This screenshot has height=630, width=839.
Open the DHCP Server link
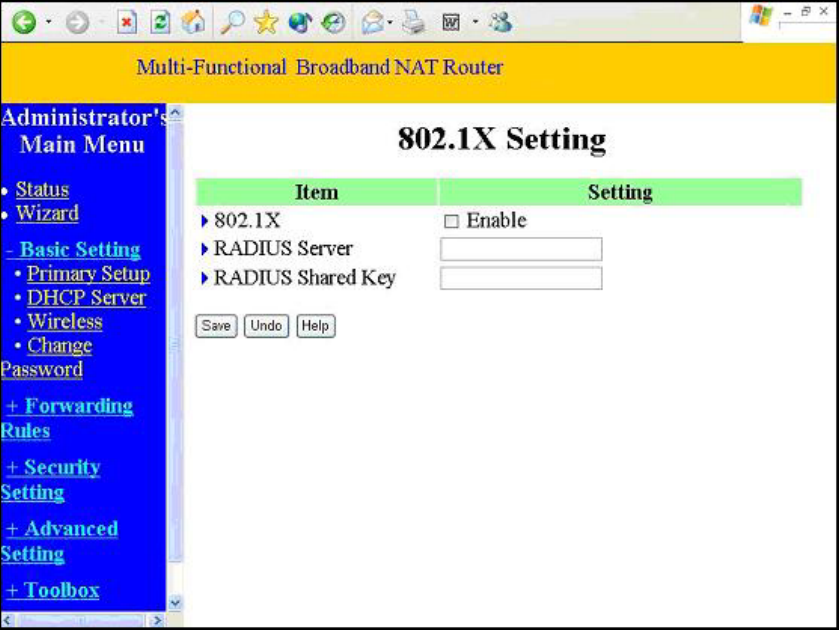86,298
